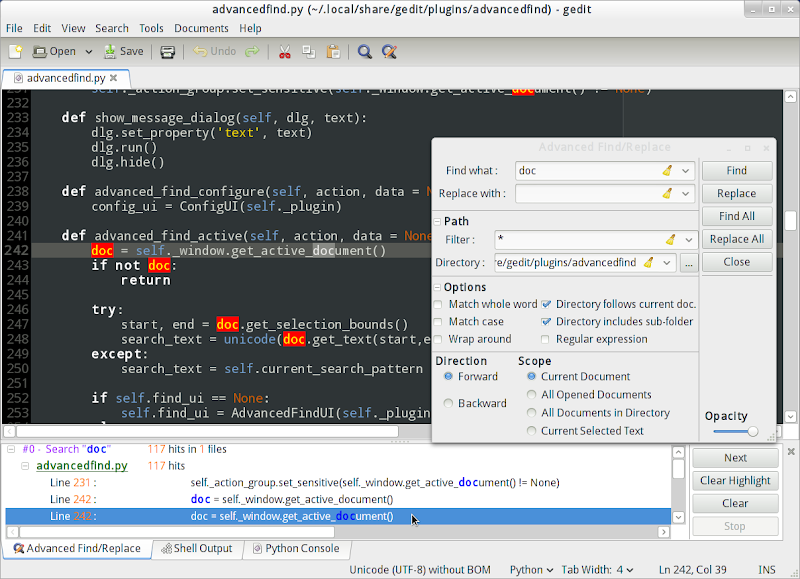The width and height of the screenshot is (800, 579).
Task: Open the Search menu
Action: click(111, 28)
